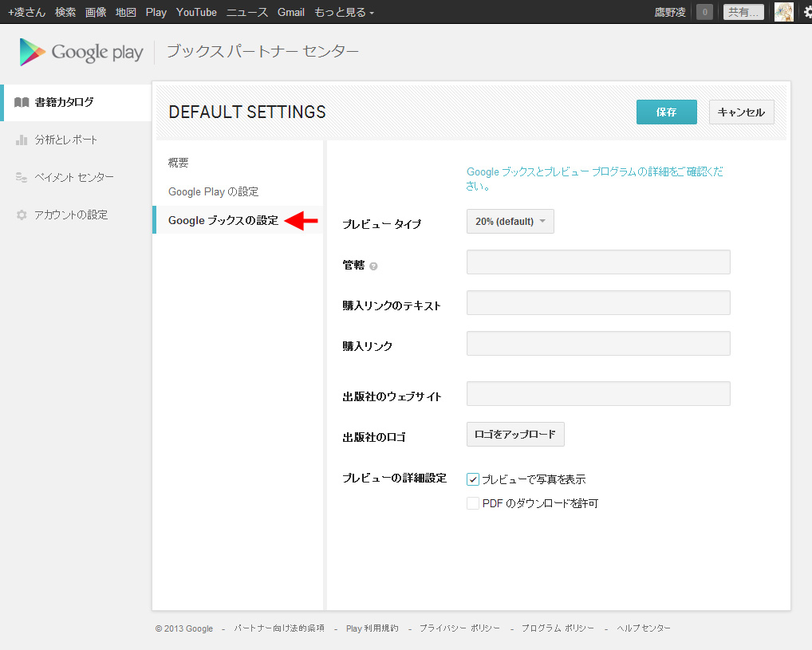Image resolution: width=812 pixels, height=650 pixels.
Task: Click the help question mark next to 管轄
Action: (373, 266)
